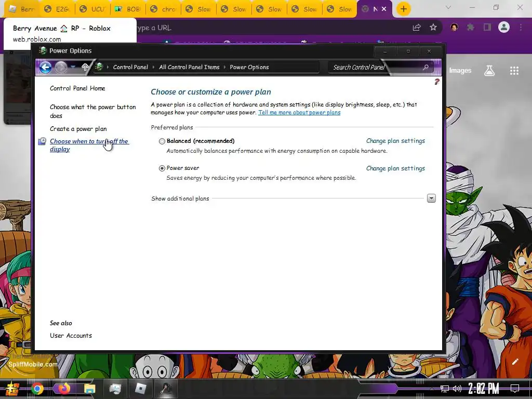
Task: Open Firefox from the taskbar
Action: [63, 388]
